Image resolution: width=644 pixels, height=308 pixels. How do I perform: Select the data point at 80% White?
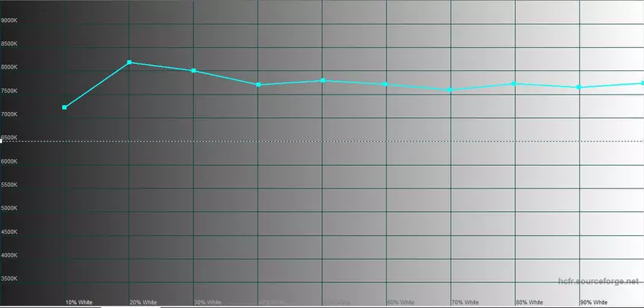point(514,83)
